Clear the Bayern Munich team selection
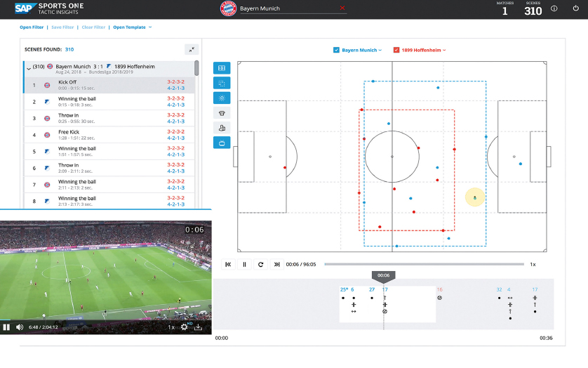588x368 pixels. point(342,8)
